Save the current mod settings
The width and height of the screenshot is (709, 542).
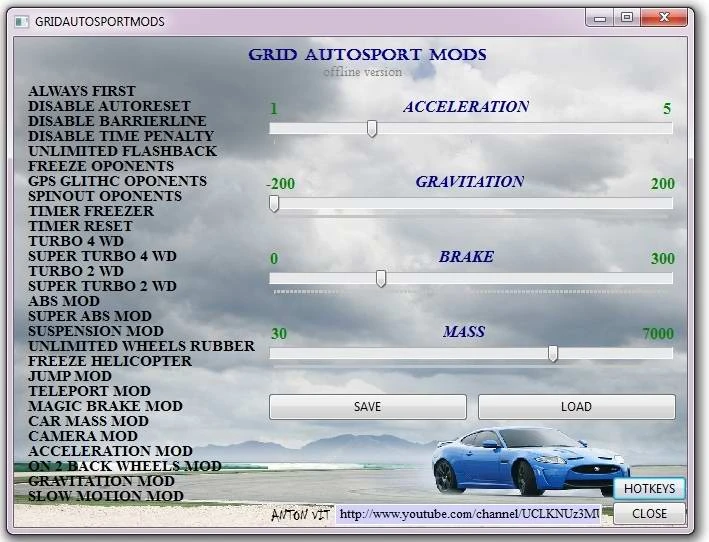pyautogui.click(x=368, y=406)
